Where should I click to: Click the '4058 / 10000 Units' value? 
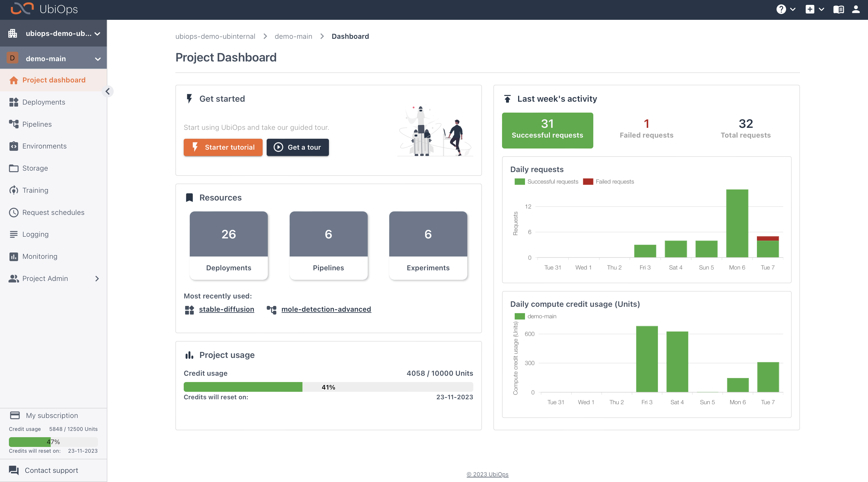[440, 373]
